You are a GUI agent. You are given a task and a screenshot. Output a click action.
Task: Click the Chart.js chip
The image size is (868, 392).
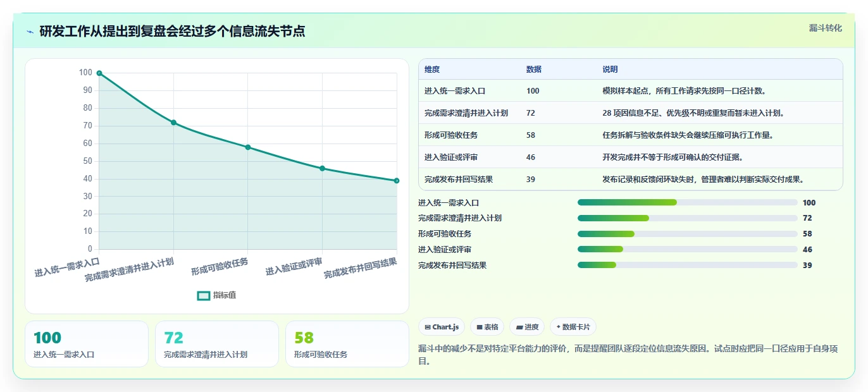click(442, 327)
